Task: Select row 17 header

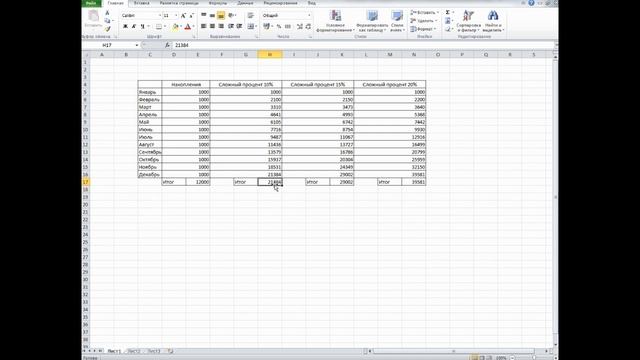Action: 86,182
